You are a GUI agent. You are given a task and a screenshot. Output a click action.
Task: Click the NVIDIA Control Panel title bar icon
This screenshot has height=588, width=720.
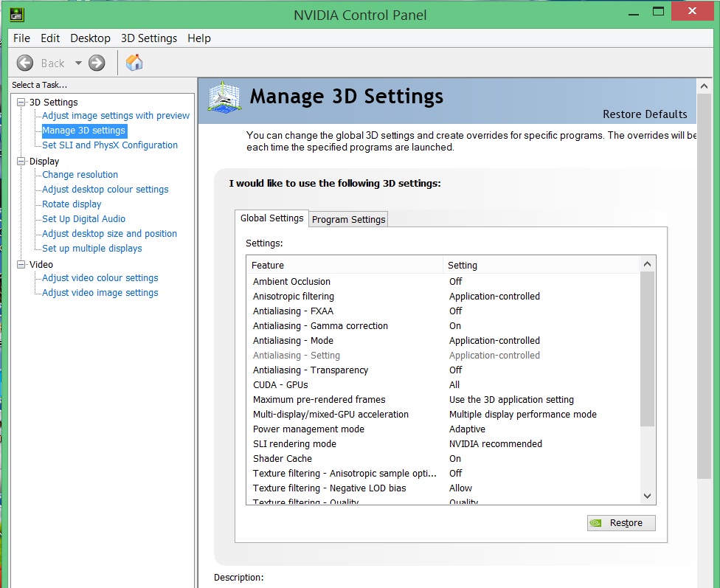pos(17,15)
